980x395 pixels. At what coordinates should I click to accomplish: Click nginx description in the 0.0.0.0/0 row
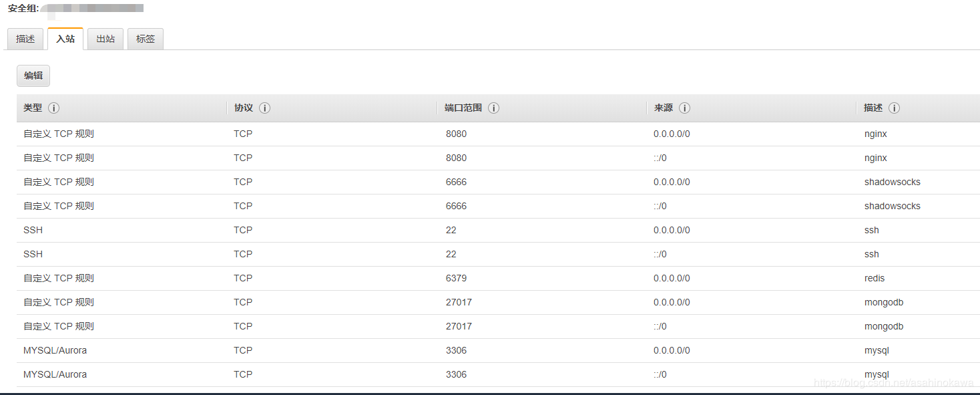876,134
